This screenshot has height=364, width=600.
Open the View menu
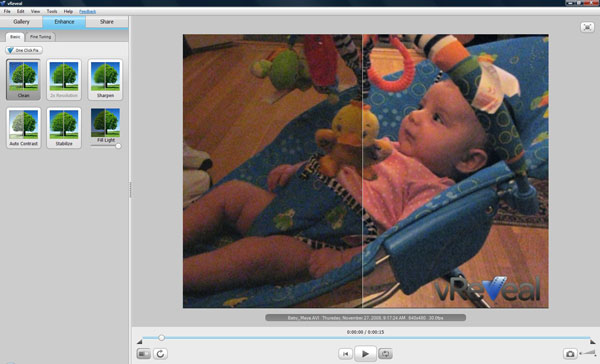point(35,11)
